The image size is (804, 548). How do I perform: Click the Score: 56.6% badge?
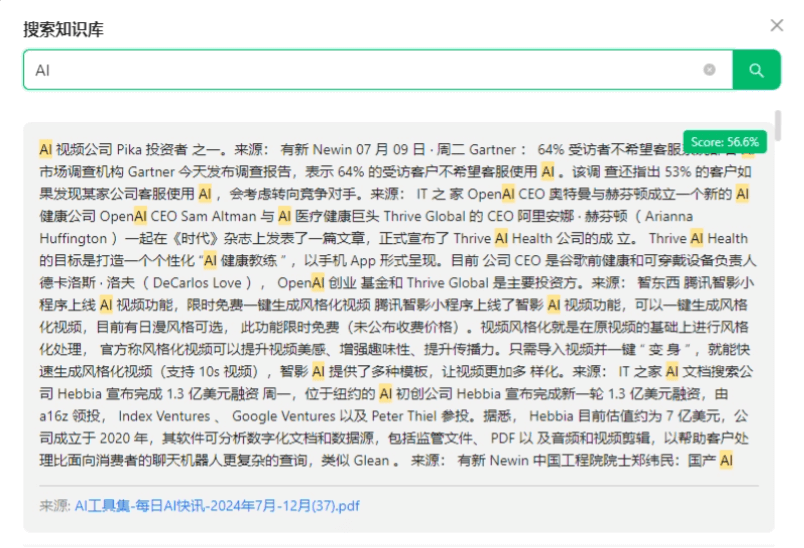[725, 142]
